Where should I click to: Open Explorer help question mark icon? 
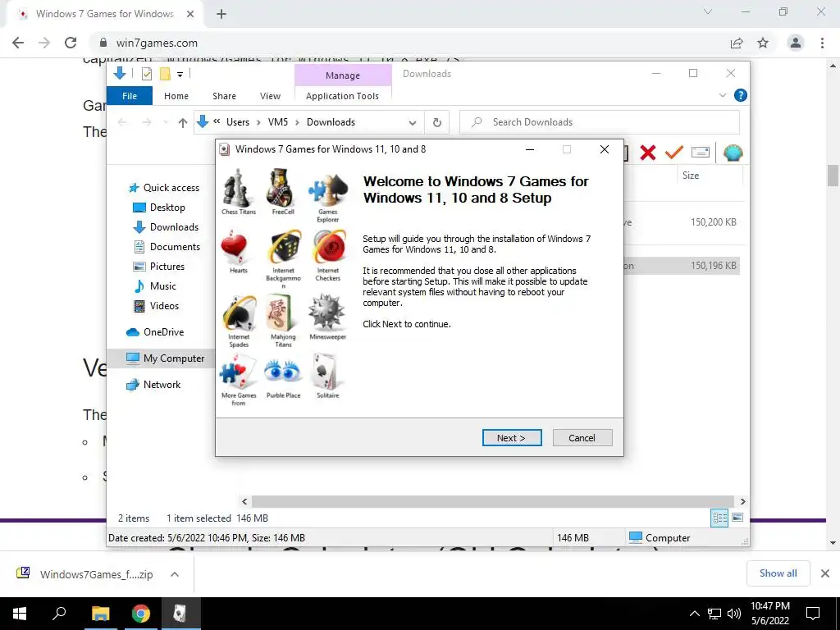coord(741,95)
